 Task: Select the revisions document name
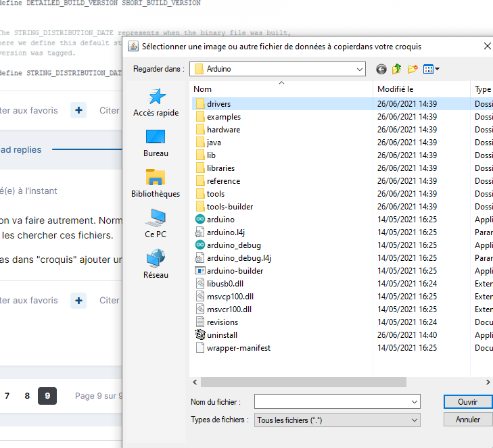coord(222,322)
